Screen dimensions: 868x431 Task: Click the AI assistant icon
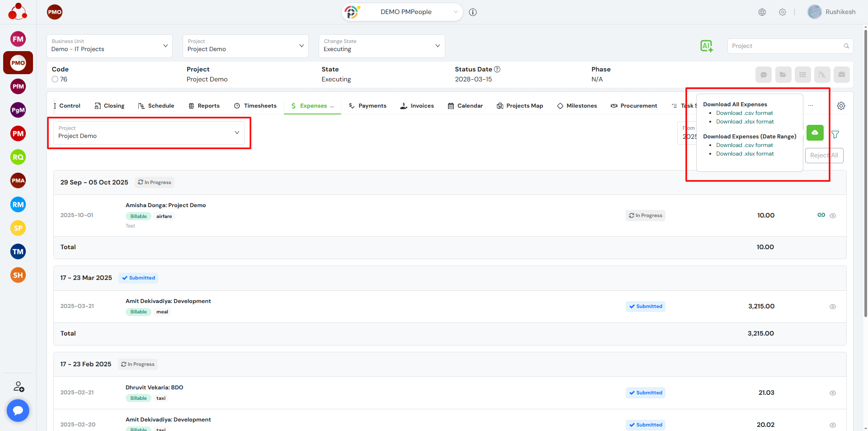click(x=706, y=46)
